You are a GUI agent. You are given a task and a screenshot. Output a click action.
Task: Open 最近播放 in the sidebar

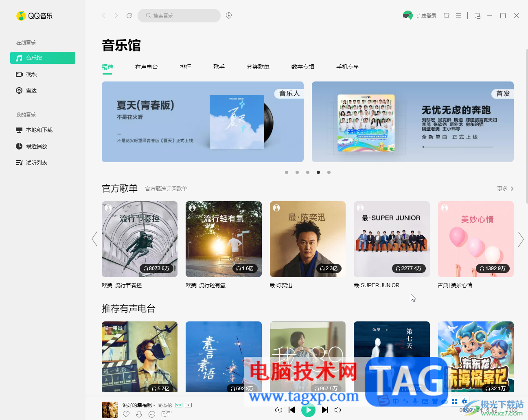43,146
